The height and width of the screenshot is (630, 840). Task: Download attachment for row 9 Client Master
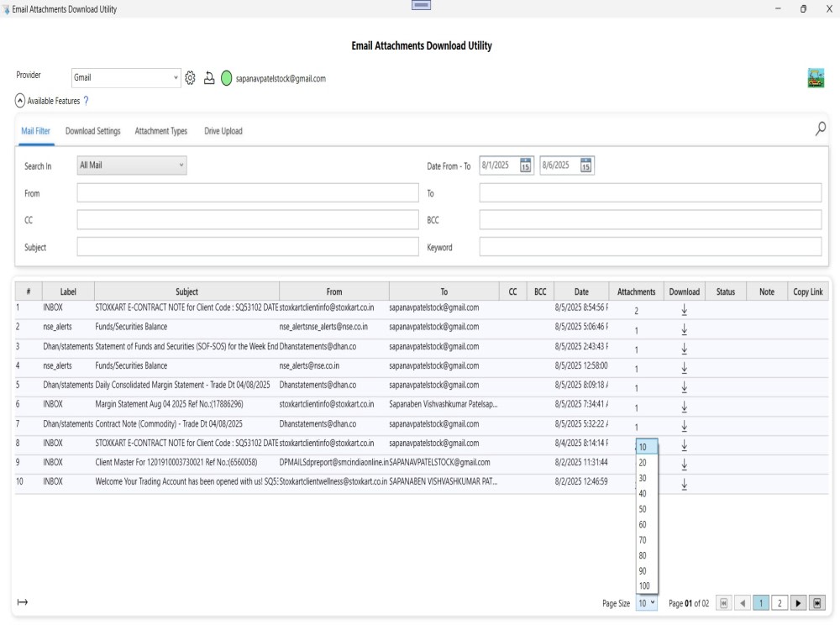point(684,465)
